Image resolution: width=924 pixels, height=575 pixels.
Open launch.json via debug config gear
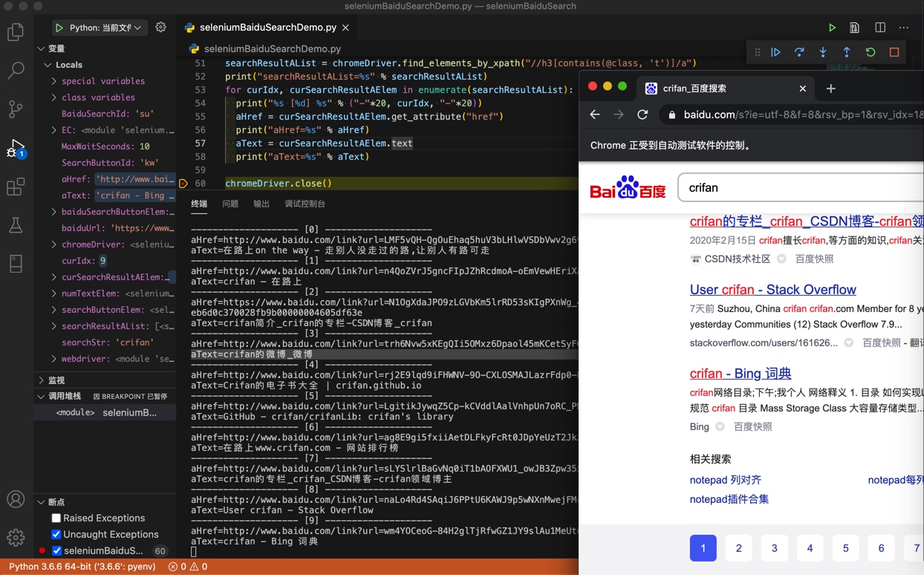point(160,27)
